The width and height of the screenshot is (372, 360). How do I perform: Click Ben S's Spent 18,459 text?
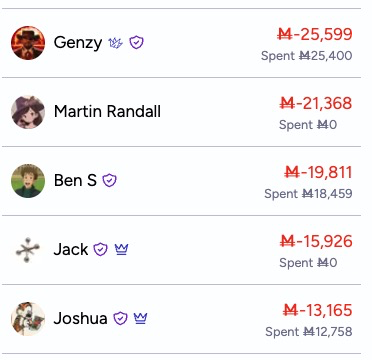point(308,194)
